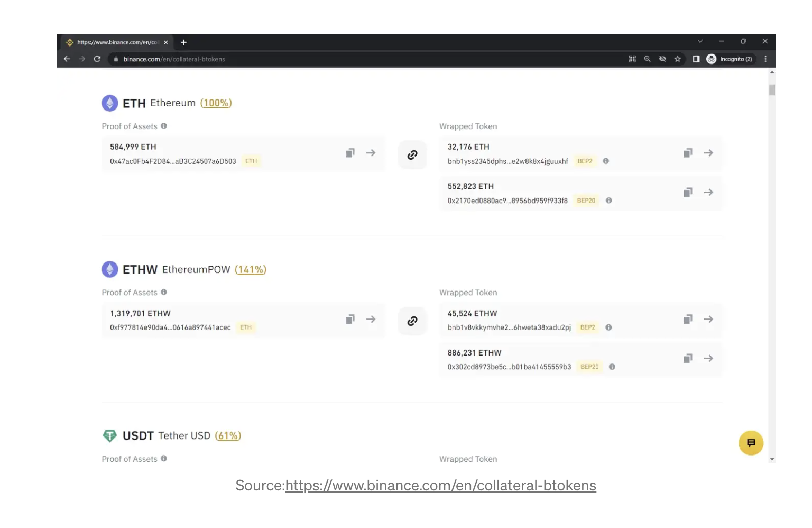This screenshot has height=528, width=812.
Task: Select the BEP20 tag in 552,823 ETH row
Action: point(586,201)
